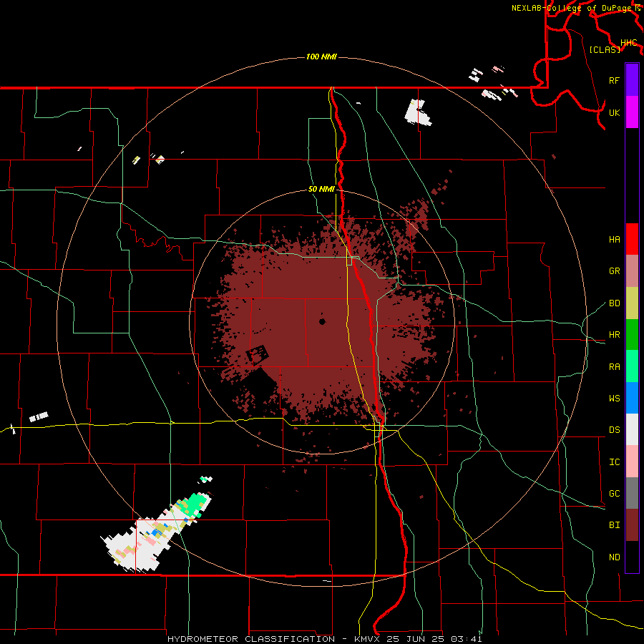Click the ND black legend swatch
Screen dimensions: 644x644
[632, 557]
